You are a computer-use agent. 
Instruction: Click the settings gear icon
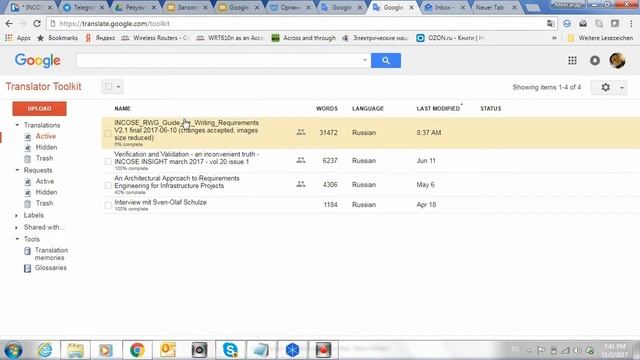(606, 87)
